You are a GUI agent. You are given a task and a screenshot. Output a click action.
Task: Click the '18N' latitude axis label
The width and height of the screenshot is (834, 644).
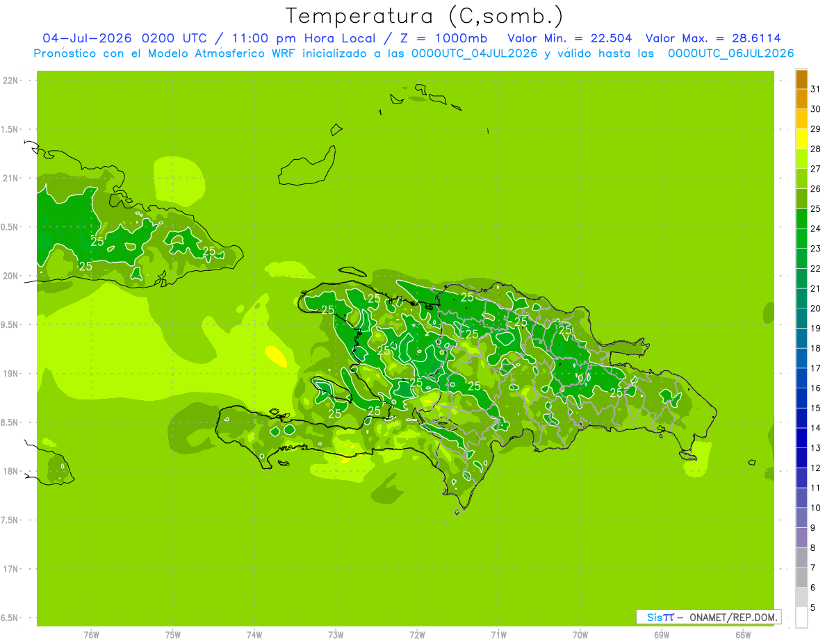coord(10,471)
